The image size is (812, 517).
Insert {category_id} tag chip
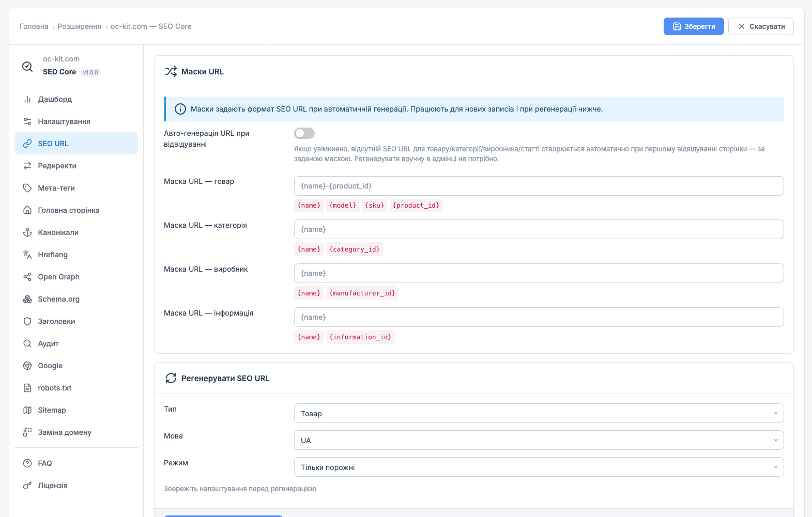point(355,249)
